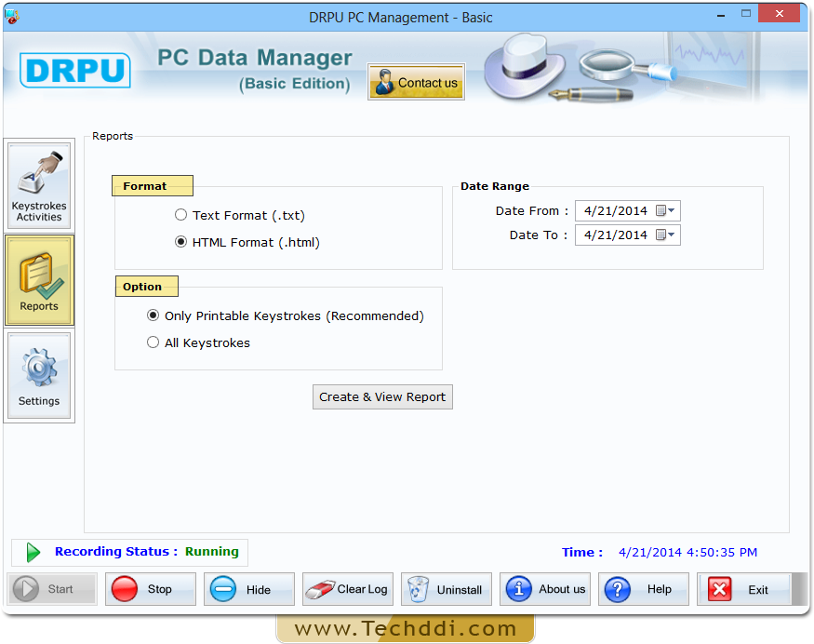This screenshot has height=644, width=814.
Task: Maximize the DRPU PC Management window
Action: 746,14
